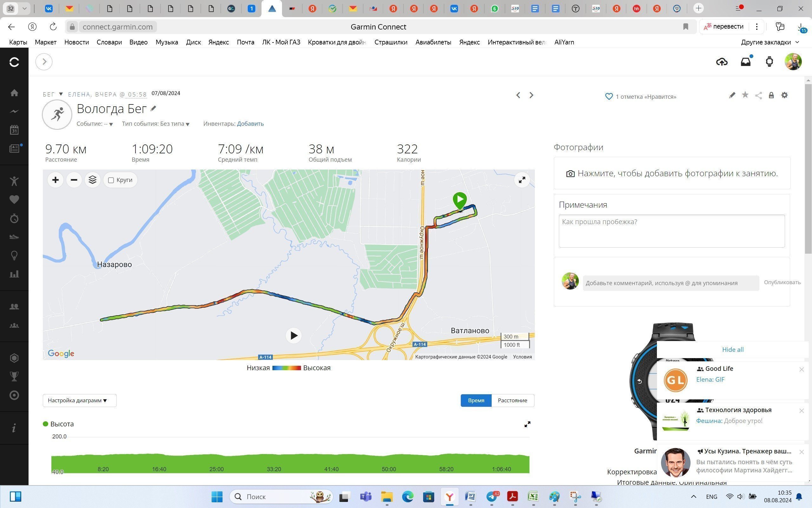Open the Новости bookmark
This screenshot has width=812, height=508.
pyautogui.click(x=76, y=42)
